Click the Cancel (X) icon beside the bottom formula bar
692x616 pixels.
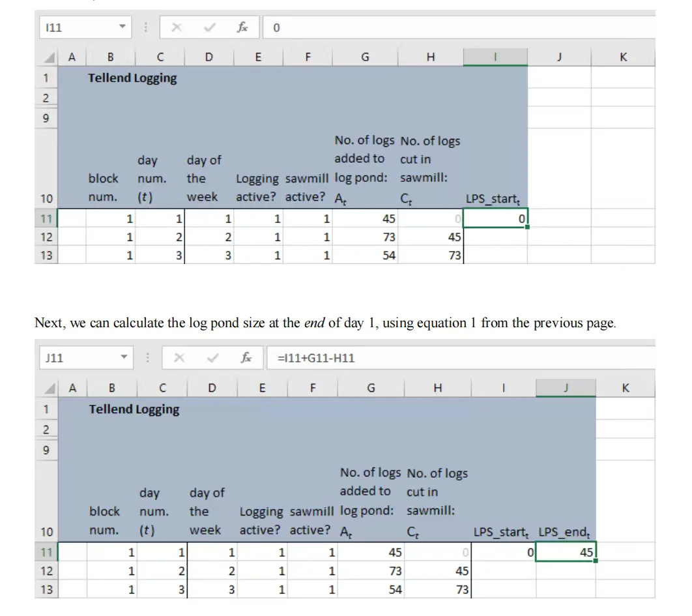[x=181, y=357]
